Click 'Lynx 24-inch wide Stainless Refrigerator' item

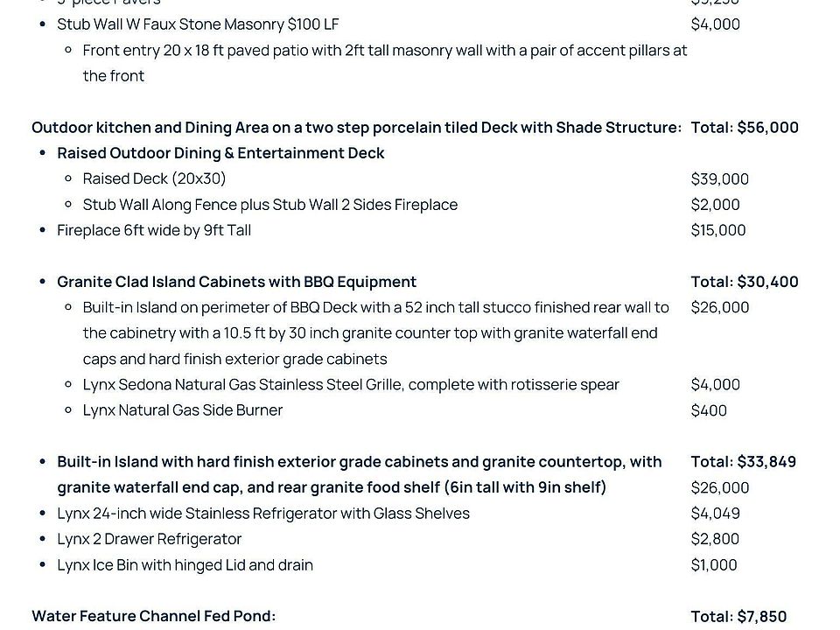point(262,514)
